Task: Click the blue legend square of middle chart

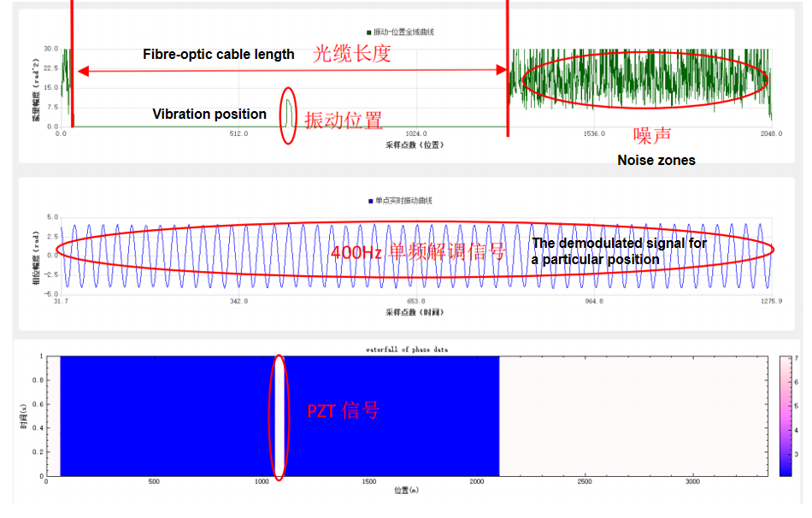Action: pyautogui.click(x=370, y=201)
